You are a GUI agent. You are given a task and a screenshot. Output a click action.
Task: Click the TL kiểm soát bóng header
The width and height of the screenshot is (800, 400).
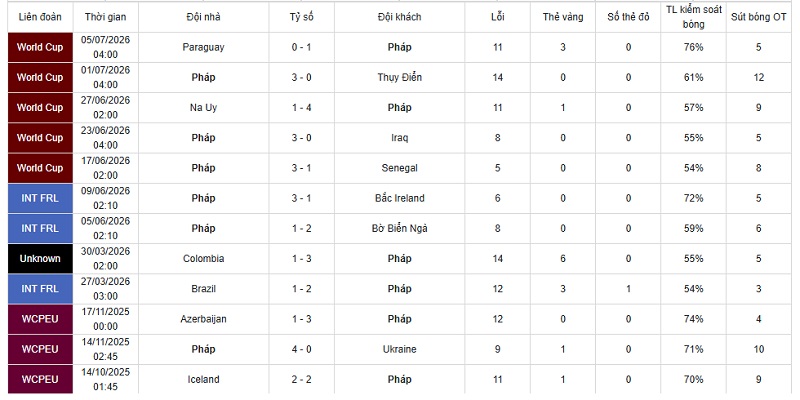(x=693, y=17)
